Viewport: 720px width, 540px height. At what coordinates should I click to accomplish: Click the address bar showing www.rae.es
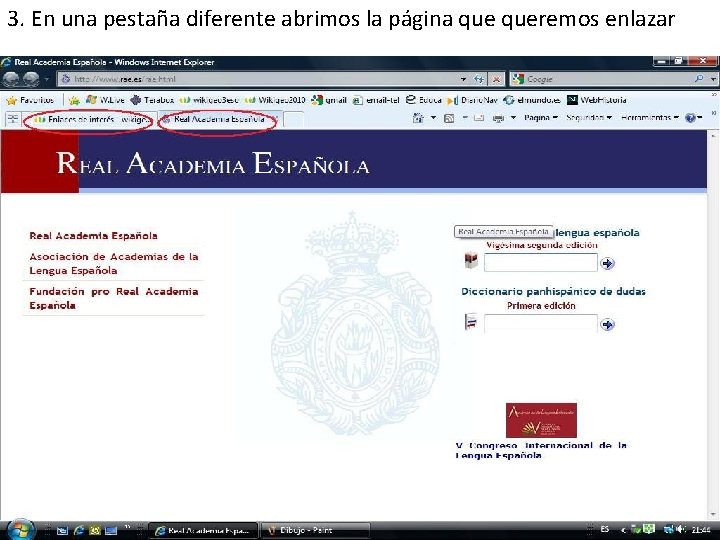259,79
